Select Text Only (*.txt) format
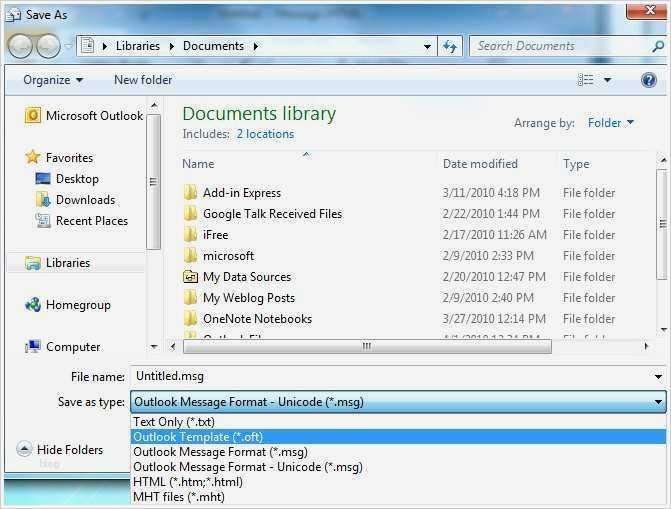 398,422
